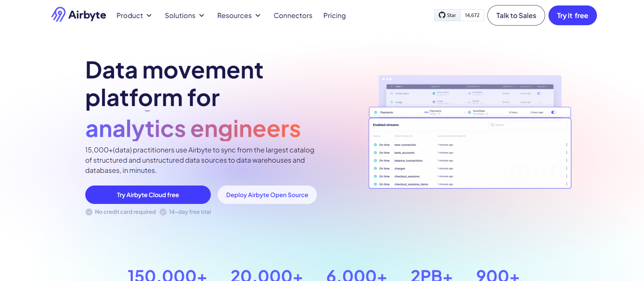Sort by the ENABLED column header
The height and width of the screenshot is (281, 644).
542,87
